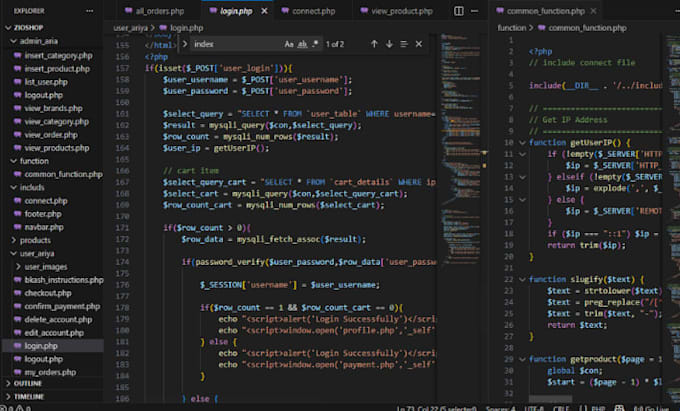Close the common_function.php editor tab

(593, 11)
